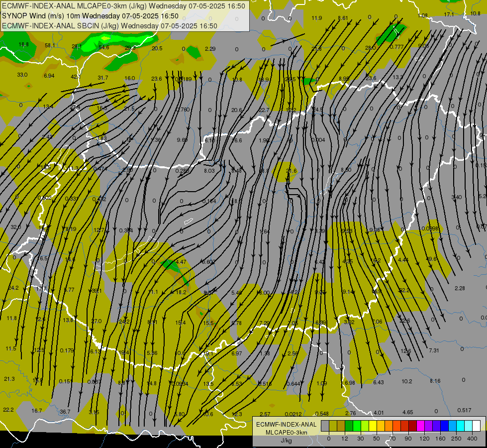Click the 6.94 grid value

pyautogui.click(x=49, y=76)
